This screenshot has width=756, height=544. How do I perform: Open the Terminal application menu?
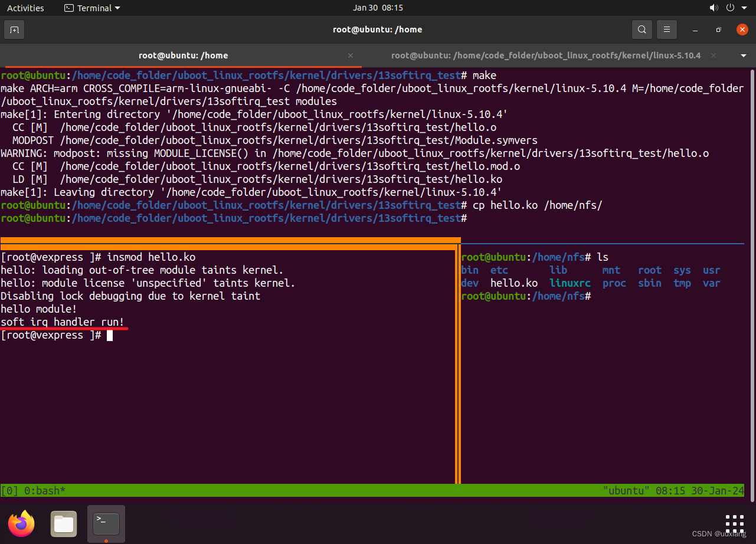91,8
